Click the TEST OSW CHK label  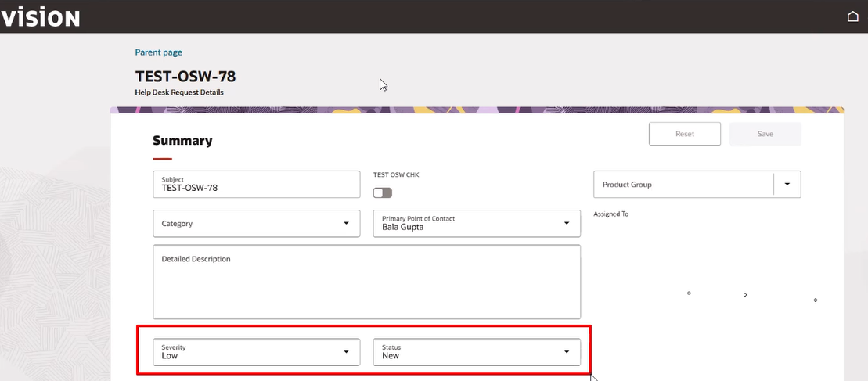(396, 174)
